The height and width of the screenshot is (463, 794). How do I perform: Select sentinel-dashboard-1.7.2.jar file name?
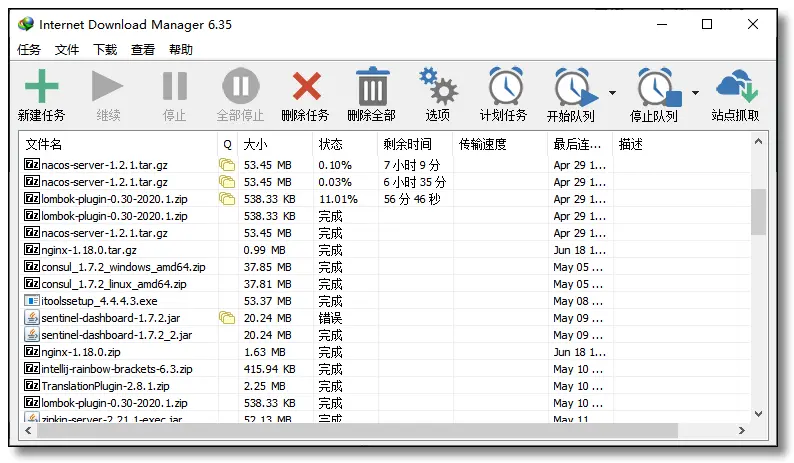111,318
